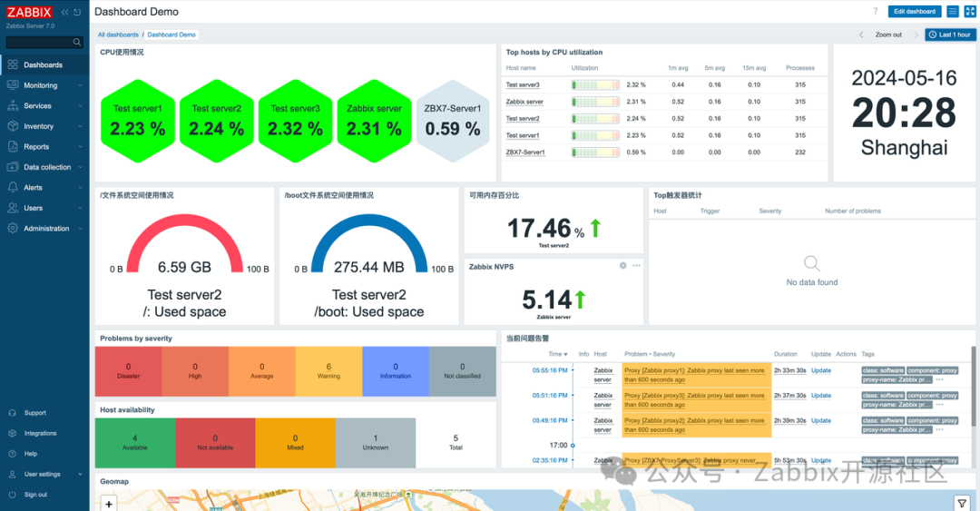This screenshot has width=980, height=511.
Task: Click the Warning severity block
Action: pos(328,371)
